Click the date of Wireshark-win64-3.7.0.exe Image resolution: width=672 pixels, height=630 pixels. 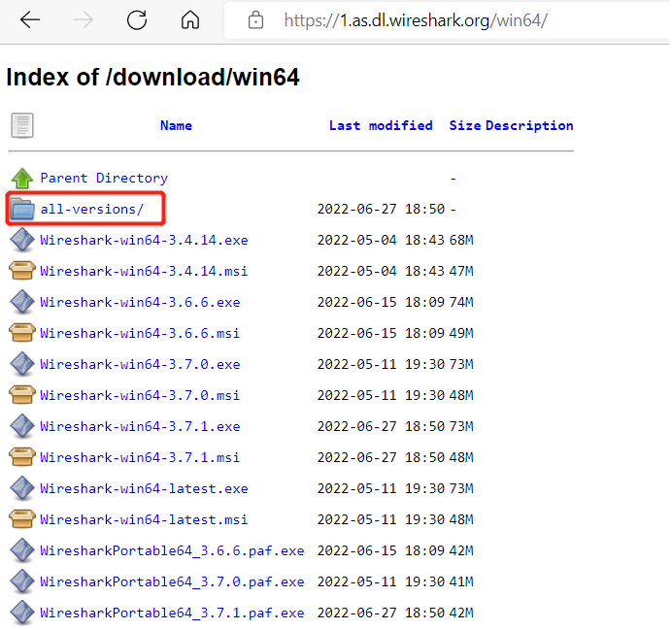pyautogui.click(x=381, y=364)
